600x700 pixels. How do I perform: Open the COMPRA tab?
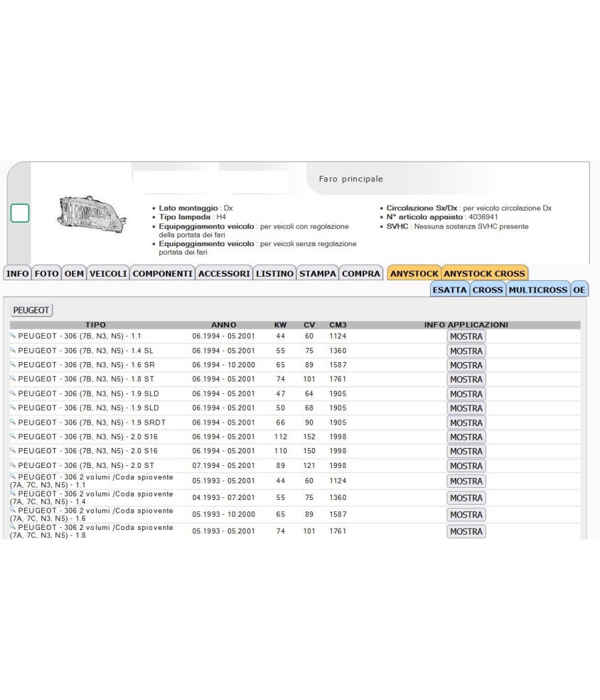coord(361,273)
